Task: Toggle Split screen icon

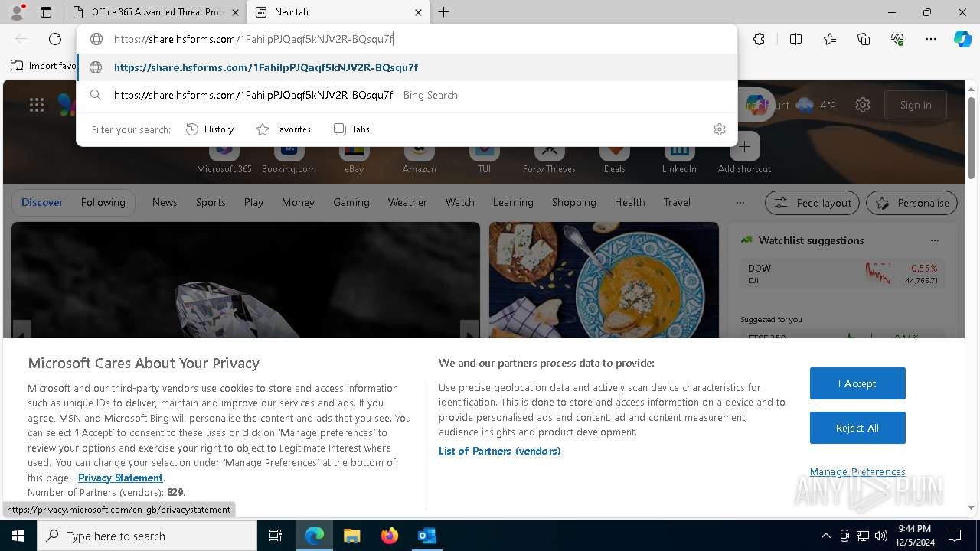Action: point(795,39)
